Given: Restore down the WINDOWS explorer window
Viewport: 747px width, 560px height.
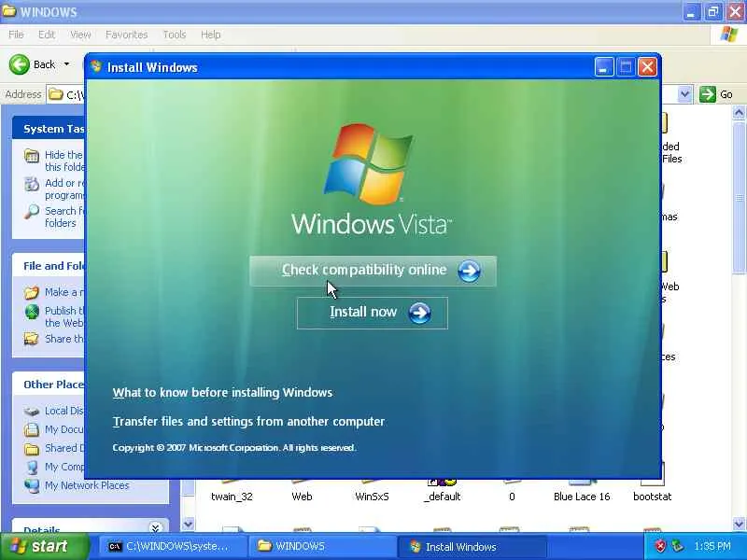Looking at the screenshot, I should (713, 12).
